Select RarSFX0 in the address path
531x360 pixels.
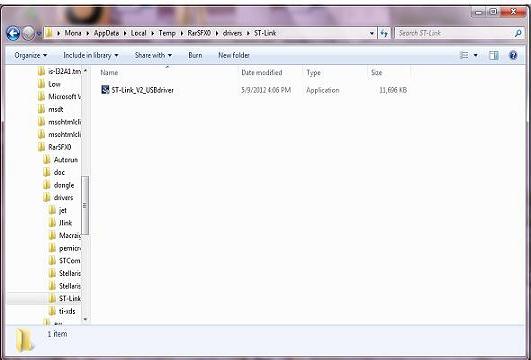point(199,33)
